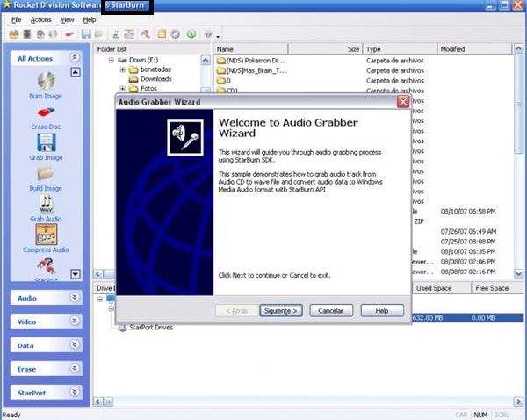Click the blue floppy save toolbar icon
The width and height of the screenshot is (527, 420).
(x=86, y=34)
